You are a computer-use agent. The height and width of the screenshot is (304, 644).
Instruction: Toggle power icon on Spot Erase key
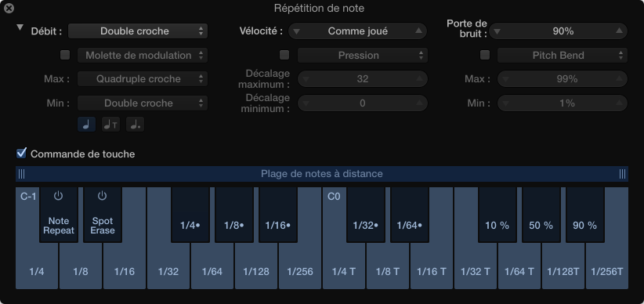tap(103, 196)
